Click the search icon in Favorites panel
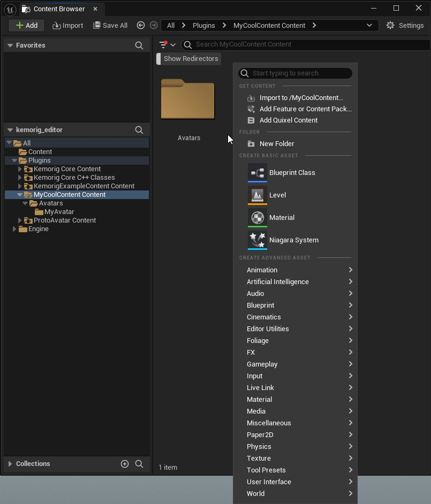Screen dimensions: 431x504 pos(139,45)
